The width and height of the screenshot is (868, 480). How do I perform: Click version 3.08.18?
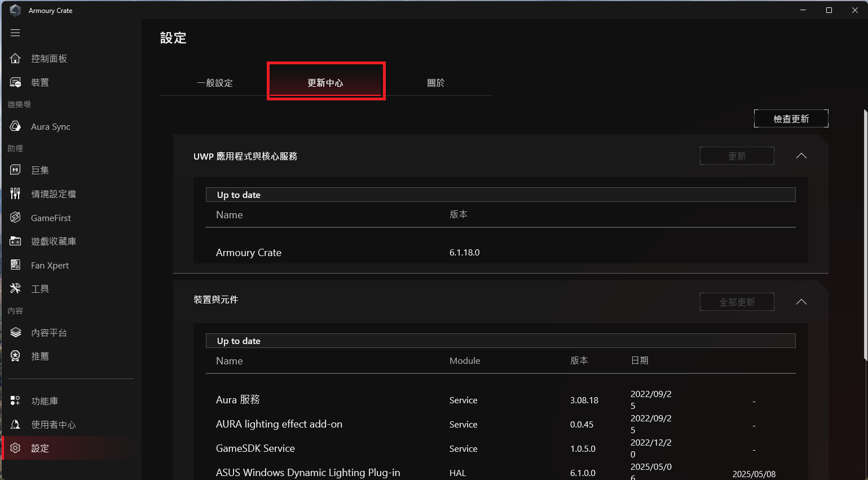point(584,400)
